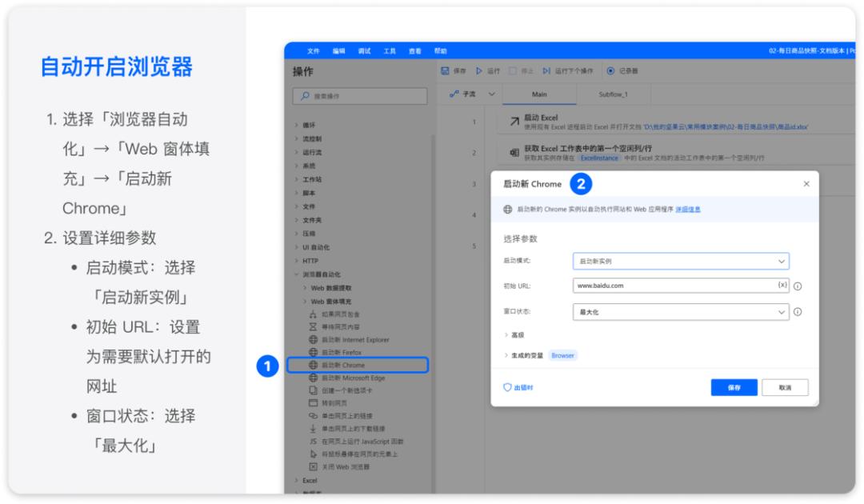
Task: Click the ExcelInstance variable chip in step 2
Action: [x=599, y=158]
